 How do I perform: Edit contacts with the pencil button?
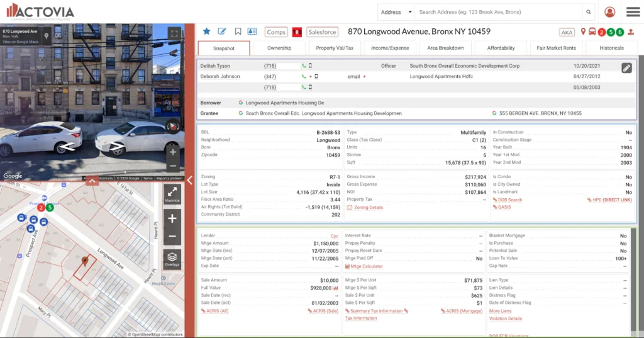[626, 68]
